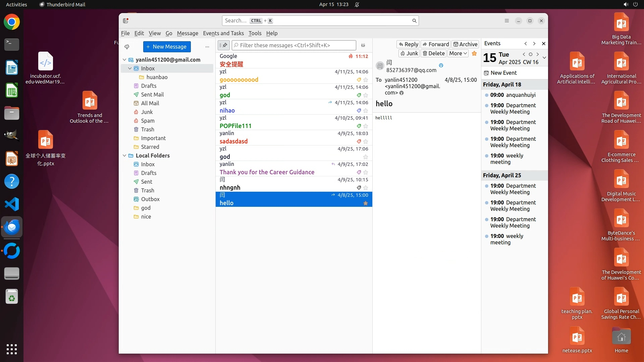
Task: Search icon in global search box
Action: [x=414, y=21]
